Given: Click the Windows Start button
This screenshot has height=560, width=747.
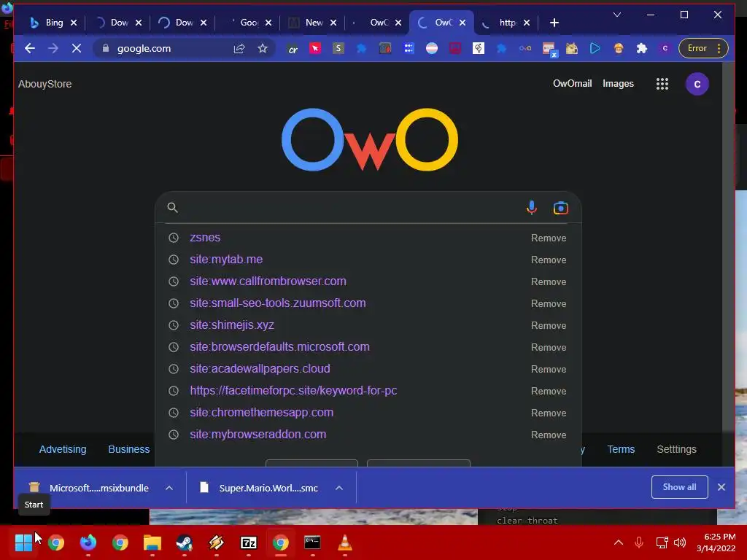Looking at the screenshot, I should (x=23, y=542).
